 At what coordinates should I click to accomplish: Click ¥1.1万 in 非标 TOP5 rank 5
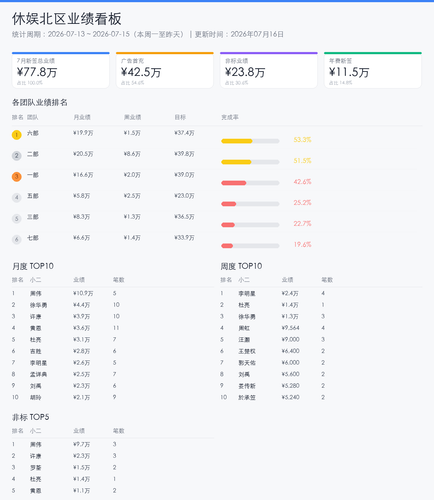(82, 491)
